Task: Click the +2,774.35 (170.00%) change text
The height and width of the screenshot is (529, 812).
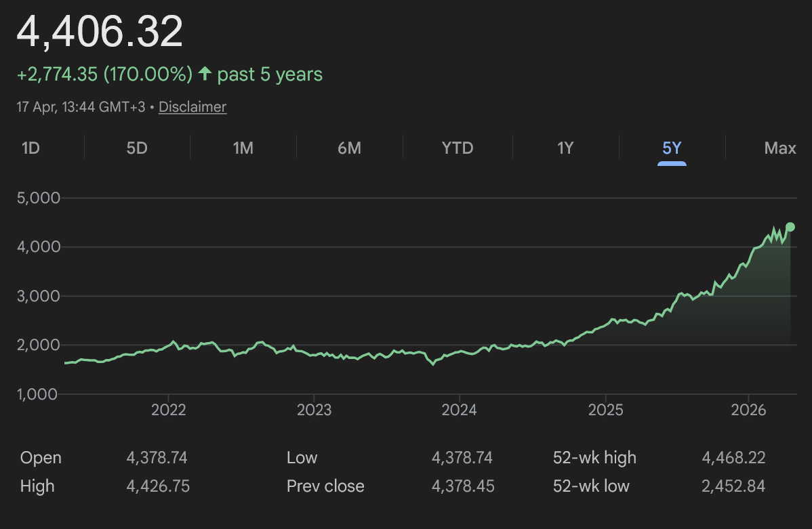Action: tap(104, 74)
